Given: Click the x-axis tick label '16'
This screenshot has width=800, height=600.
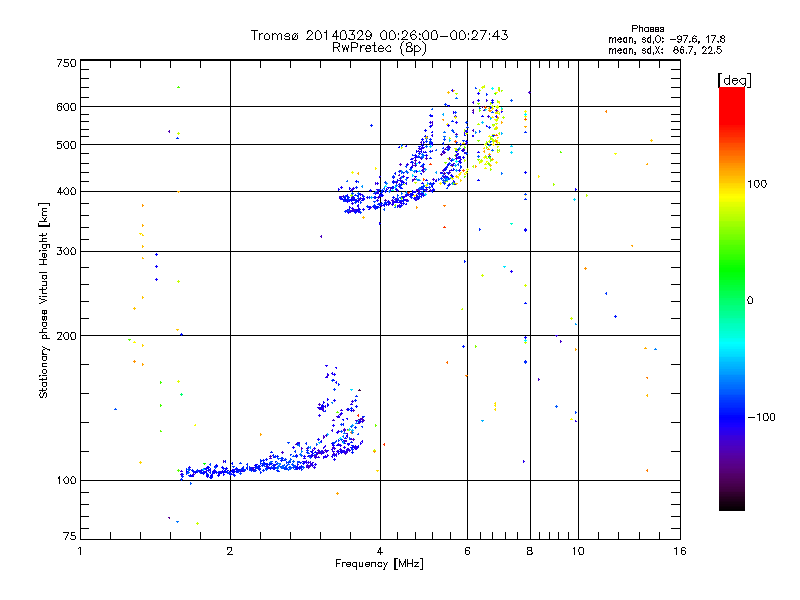Looking at the screenshot, I should (x=680, y=551).
